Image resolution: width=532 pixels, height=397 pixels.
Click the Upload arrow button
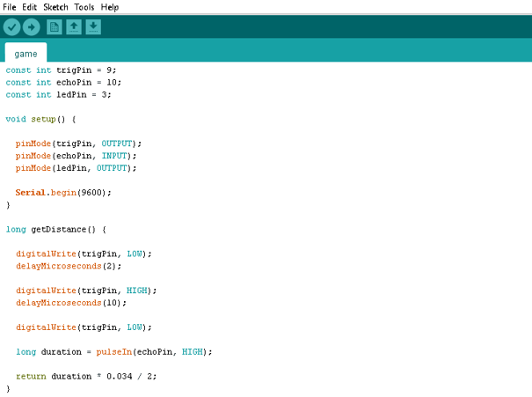pos(31,26)
